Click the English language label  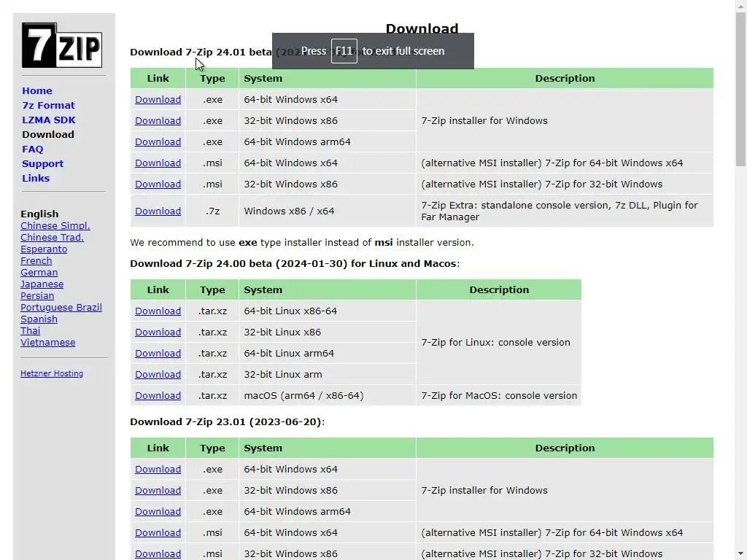point(39,214)
